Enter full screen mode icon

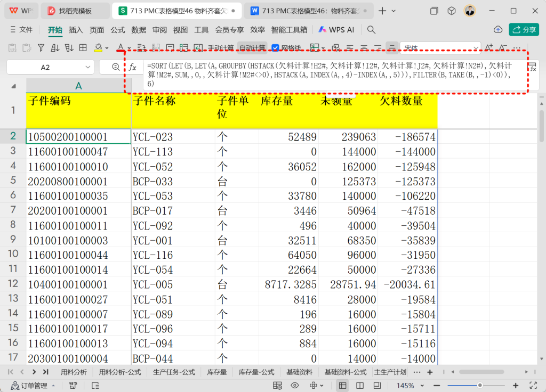[533, 386]
